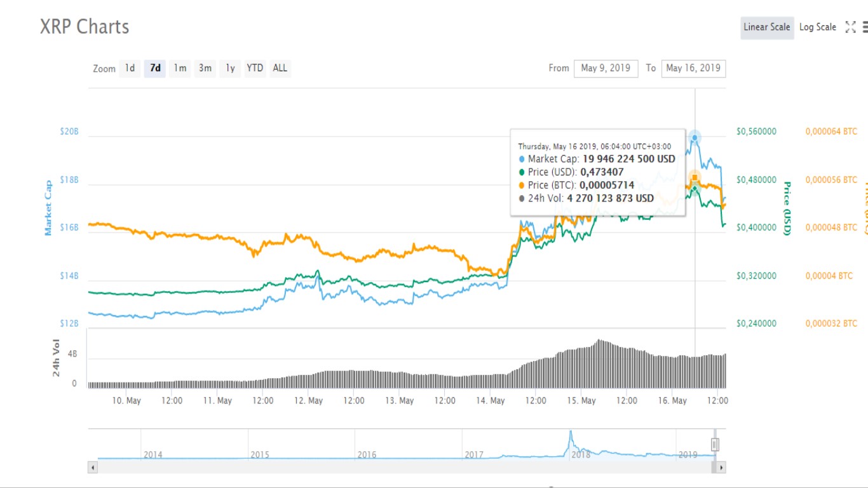Click the tooltip Market Cap value
The image size is (868, 488).
pyautogui.click(x=629, y=159)
